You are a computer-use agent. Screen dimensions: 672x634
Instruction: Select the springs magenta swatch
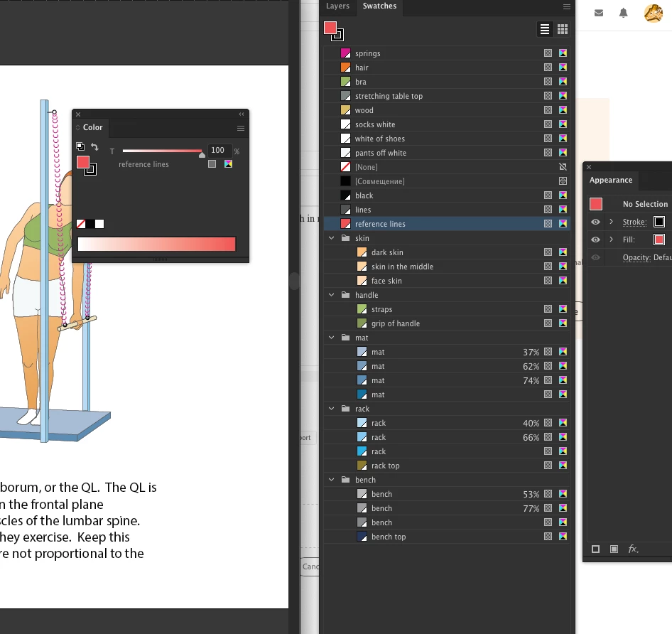345,53
